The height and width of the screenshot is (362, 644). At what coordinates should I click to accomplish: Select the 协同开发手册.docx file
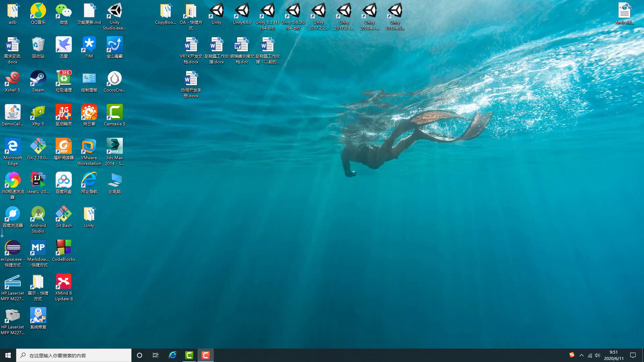191,84
